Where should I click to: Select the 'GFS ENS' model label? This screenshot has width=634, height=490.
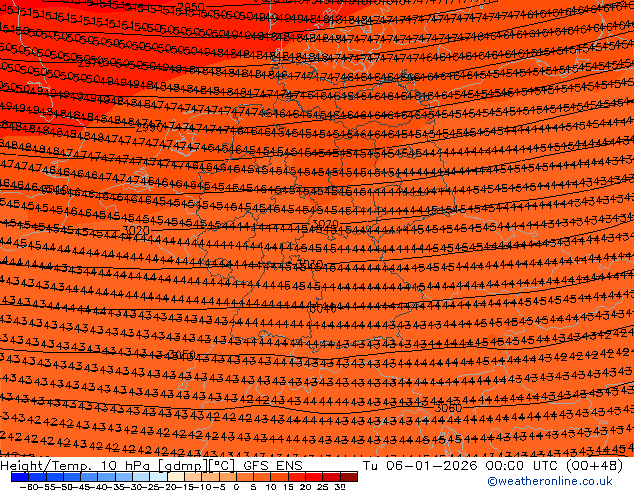tap(273, 466)
